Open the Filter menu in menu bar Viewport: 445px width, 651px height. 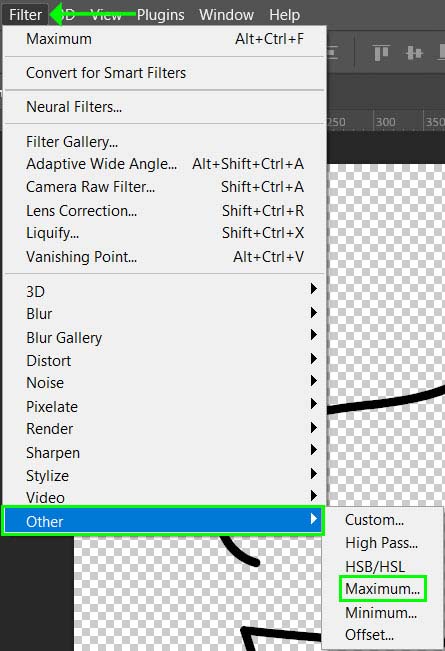[25, 15]
